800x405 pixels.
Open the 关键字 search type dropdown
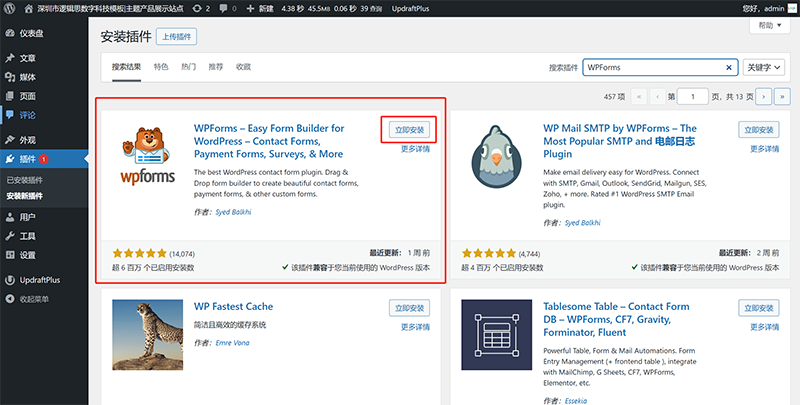[764, 67]
